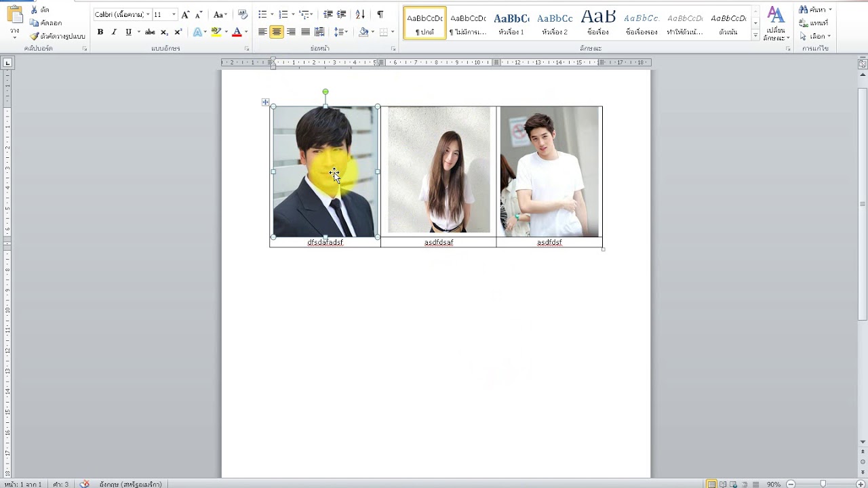This screenshot has width=868, height=488.
Task: Toggle Italic formatting
Action: click(x=114, y=32)
